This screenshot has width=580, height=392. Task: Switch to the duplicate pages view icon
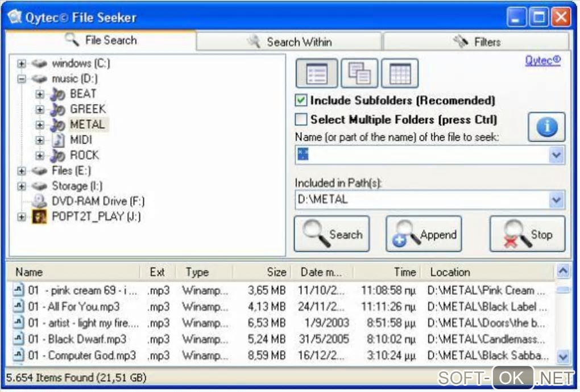tap(359, 73)
